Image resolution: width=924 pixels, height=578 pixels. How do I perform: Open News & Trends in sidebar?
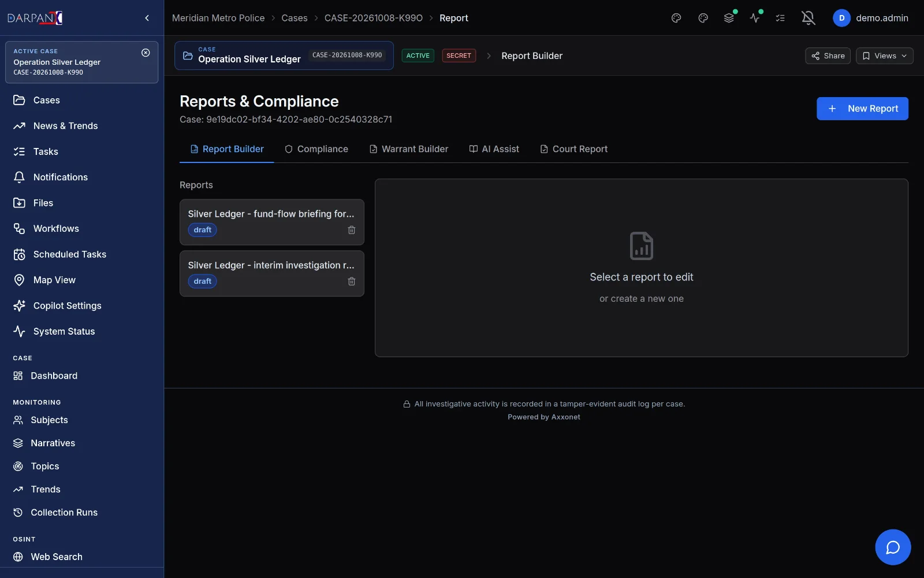tap(81, 126)
